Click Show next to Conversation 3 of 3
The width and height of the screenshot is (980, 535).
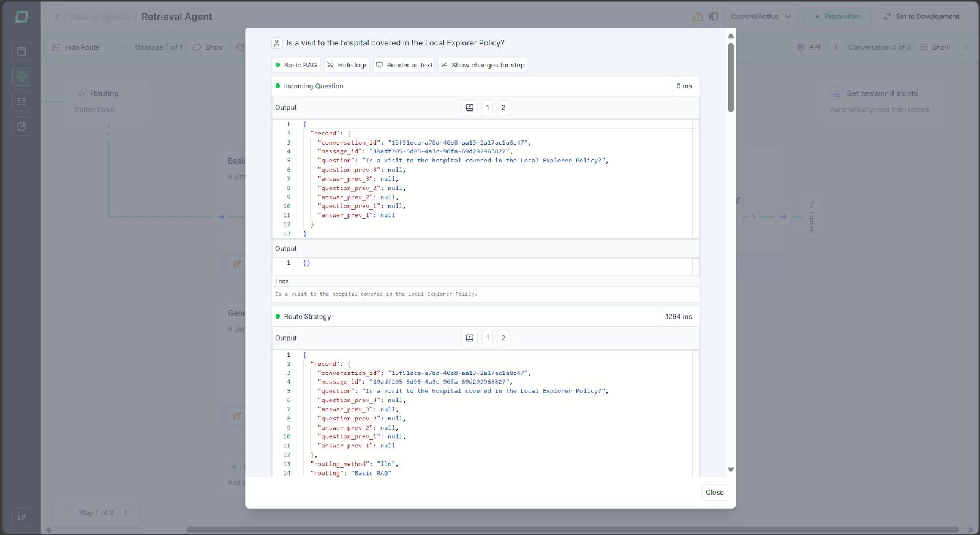tap(935, 47)
